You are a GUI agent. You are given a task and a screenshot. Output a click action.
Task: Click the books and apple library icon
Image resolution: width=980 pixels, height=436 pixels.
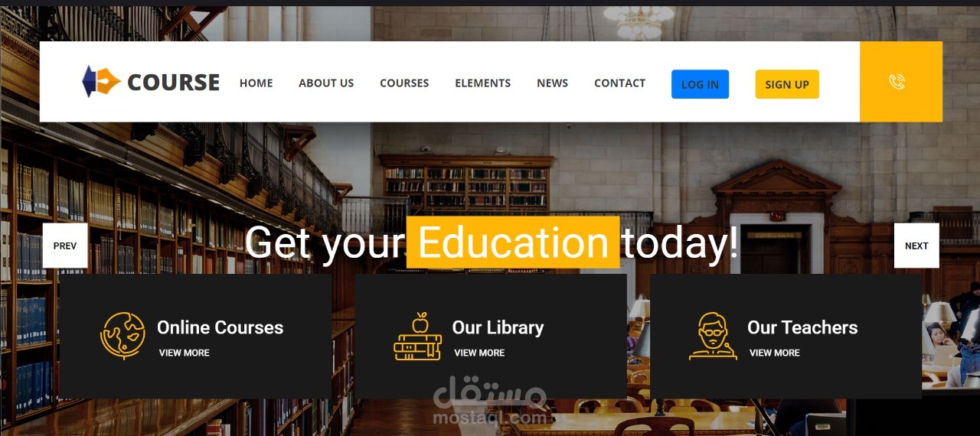(x=418, y=336)
